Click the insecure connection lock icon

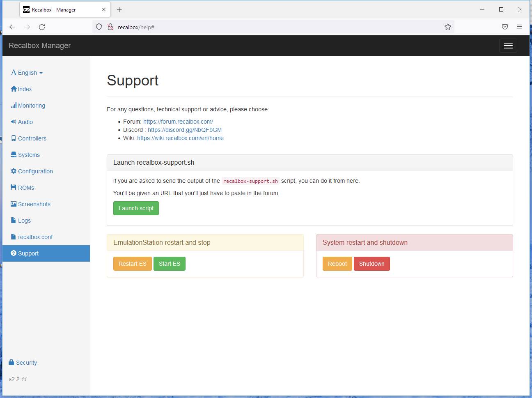click(110, 27)
